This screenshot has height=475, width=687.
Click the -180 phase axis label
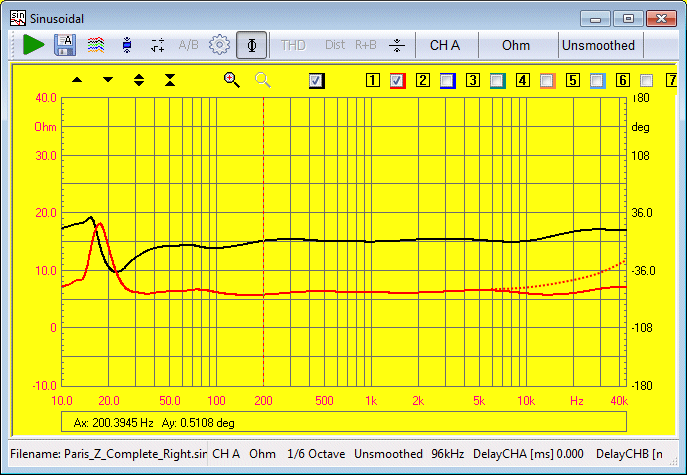tap(642, 386)
